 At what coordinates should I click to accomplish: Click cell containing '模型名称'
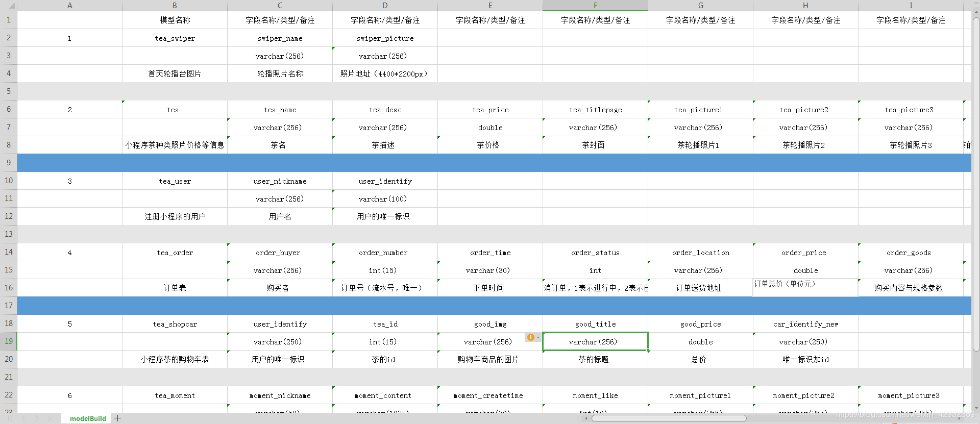coord(175,20)
